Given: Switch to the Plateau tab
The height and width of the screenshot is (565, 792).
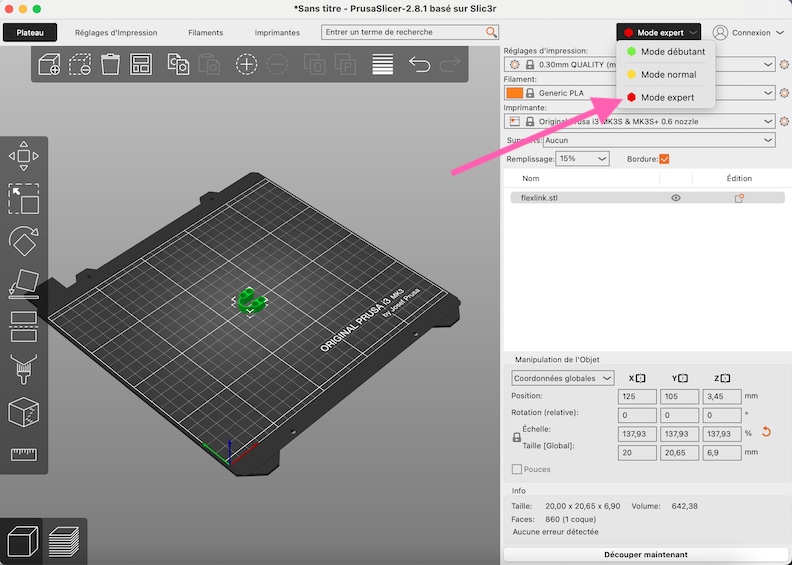Looking at the screenshot, I should tap(30, 32).
